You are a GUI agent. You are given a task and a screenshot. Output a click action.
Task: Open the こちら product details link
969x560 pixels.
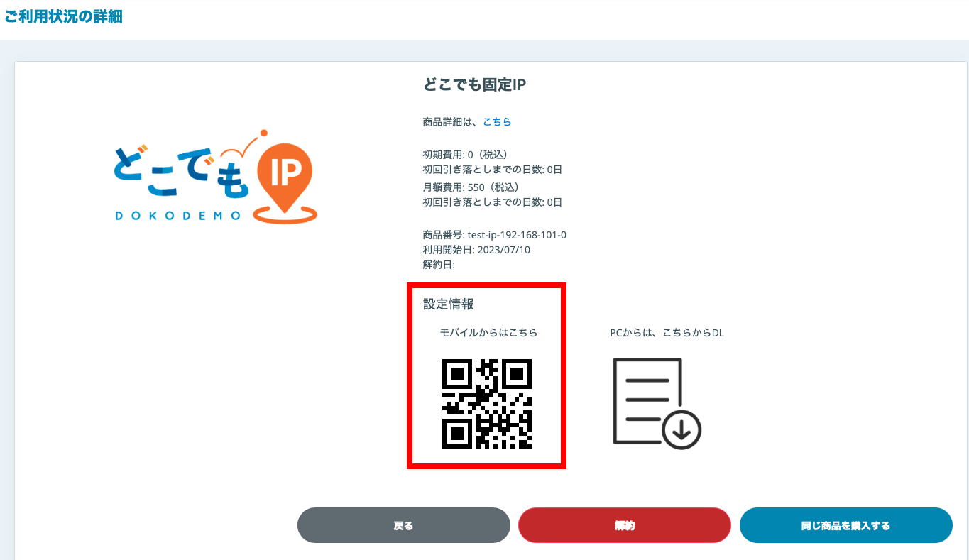[497, 122]
